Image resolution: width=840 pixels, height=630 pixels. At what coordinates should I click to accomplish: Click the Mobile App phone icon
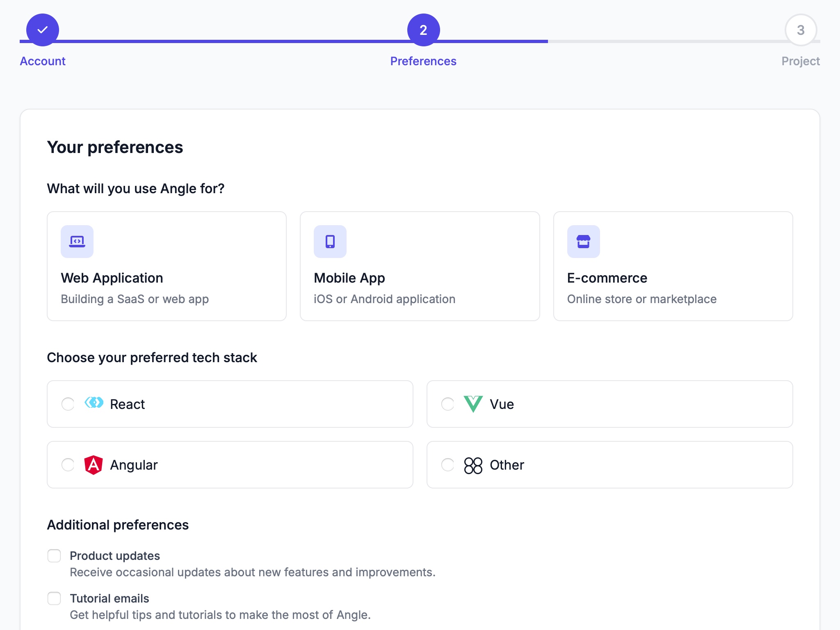tap(330, 242)
